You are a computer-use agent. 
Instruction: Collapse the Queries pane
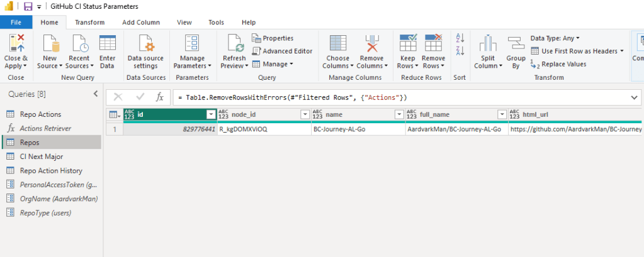point(95,94)
